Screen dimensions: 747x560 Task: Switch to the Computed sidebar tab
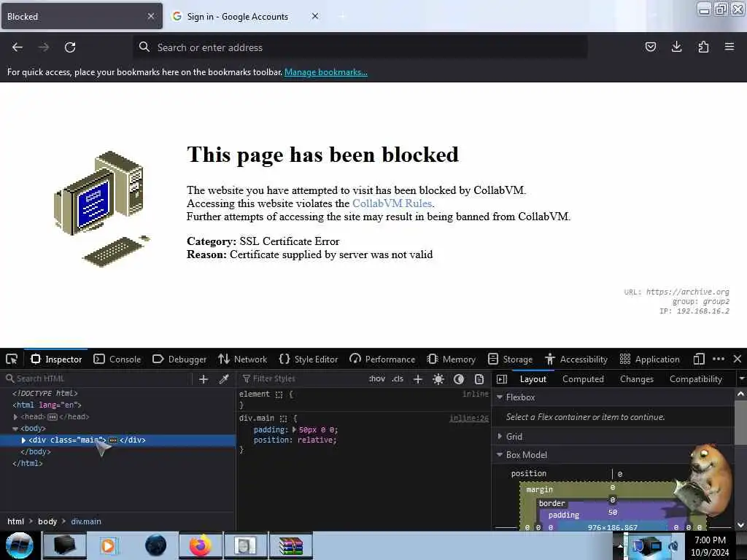click(583, 379)
